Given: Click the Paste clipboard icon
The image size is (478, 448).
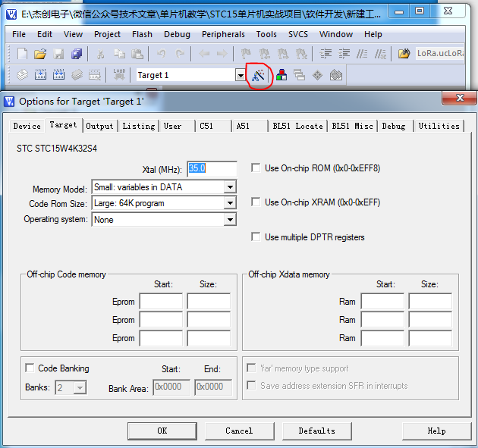Looking at the screenshot, I should point(137,54).
